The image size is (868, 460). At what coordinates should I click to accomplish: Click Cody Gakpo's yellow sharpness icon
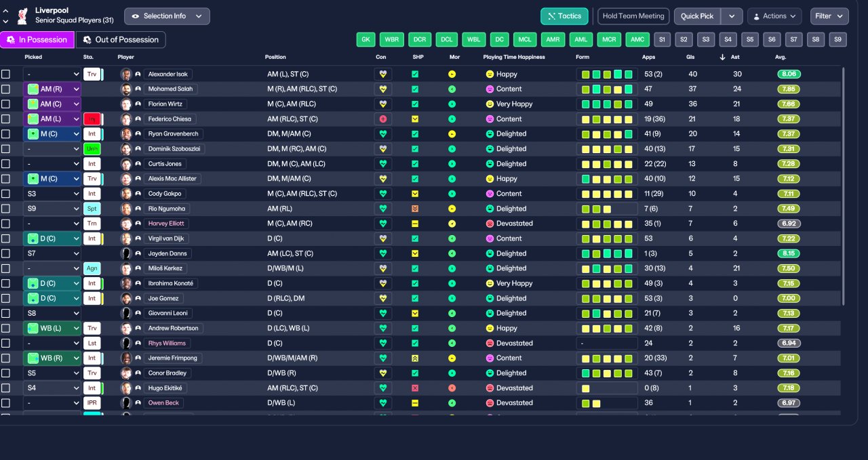tap(415, 194)
